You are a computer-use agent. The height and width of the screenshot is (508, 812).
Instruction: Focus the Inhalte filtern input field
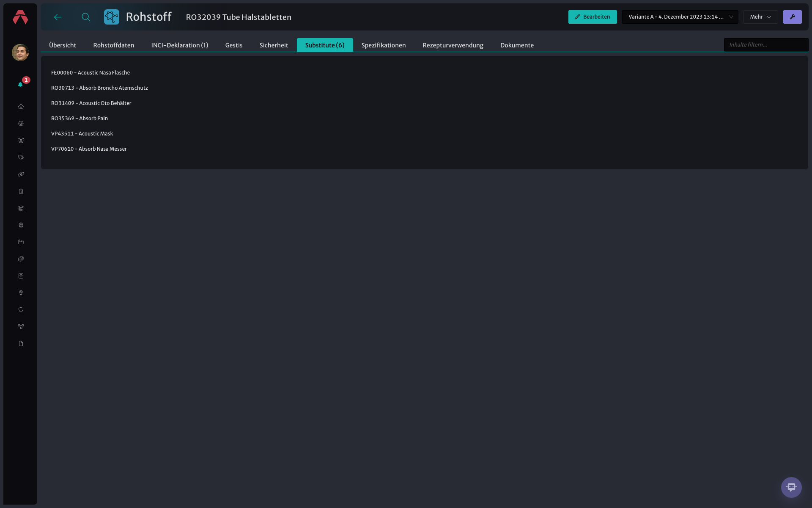click(x=766, y=45)
